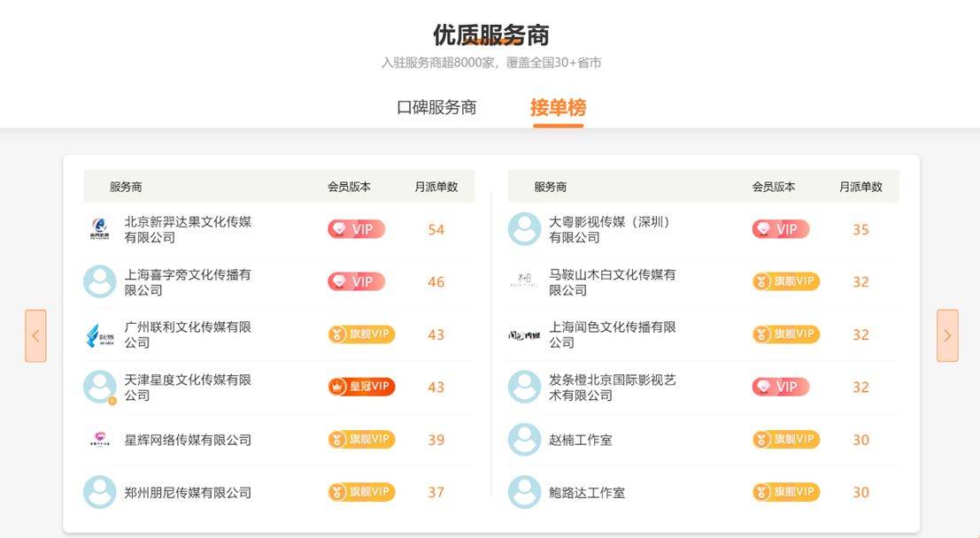Click the 广州联利 blue logo icon

[97, 334]
